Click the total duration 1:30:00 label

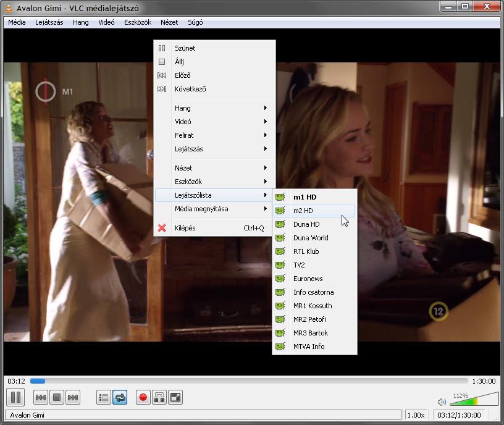click(484, 381)
